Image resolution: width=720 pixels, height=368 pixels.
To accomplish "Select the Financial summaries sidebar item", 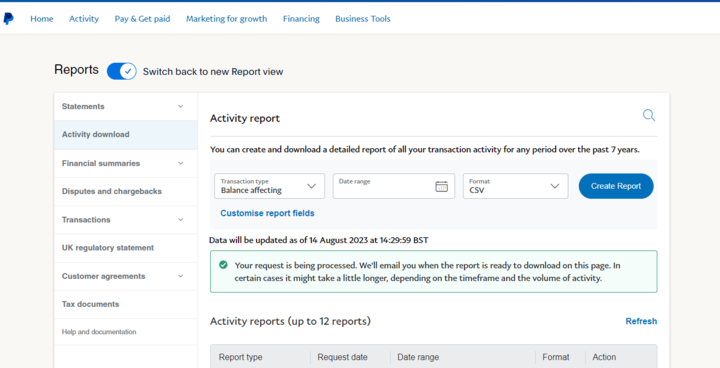I will point(126,163).
